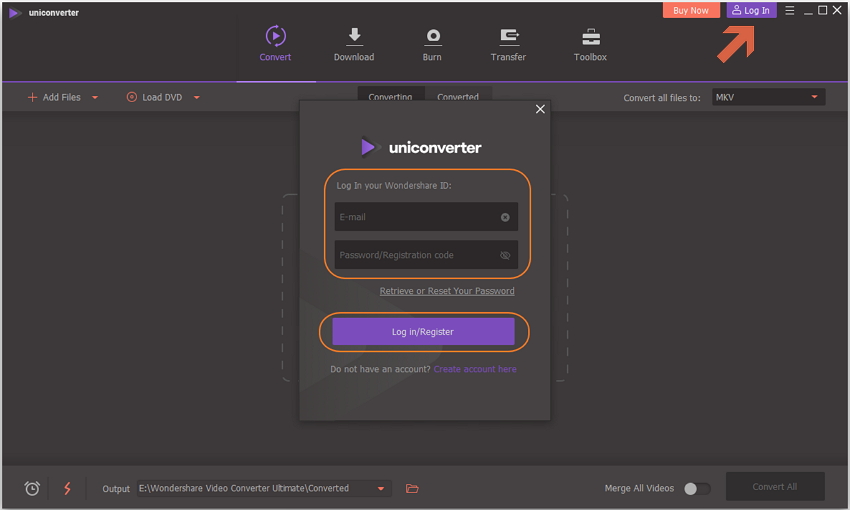
Task: Open the Toolbox section
Action: point(590,44)
